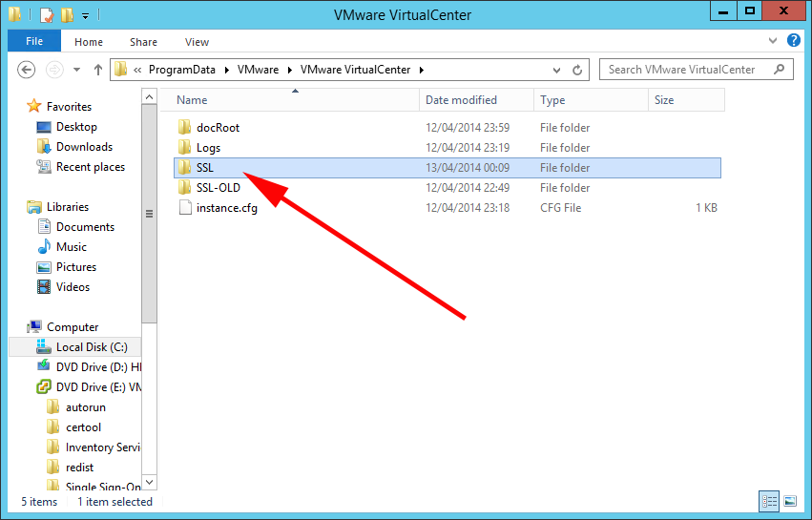Sort by the Size column header
Viewport: 812px width, 520px height.
click(x=664, y=100)
